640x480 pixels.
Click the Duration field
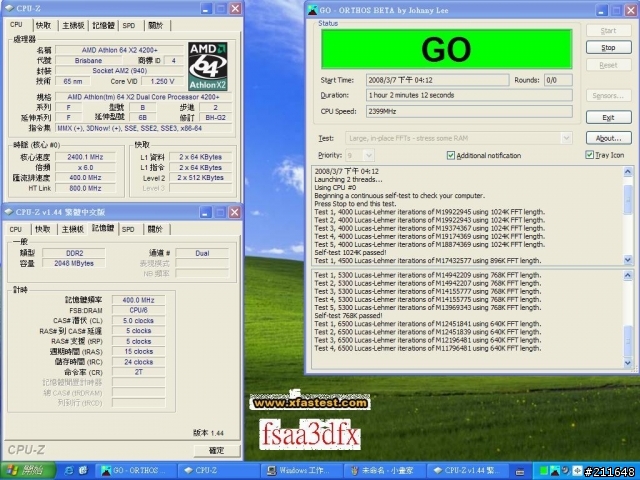[x=469, y=95]
